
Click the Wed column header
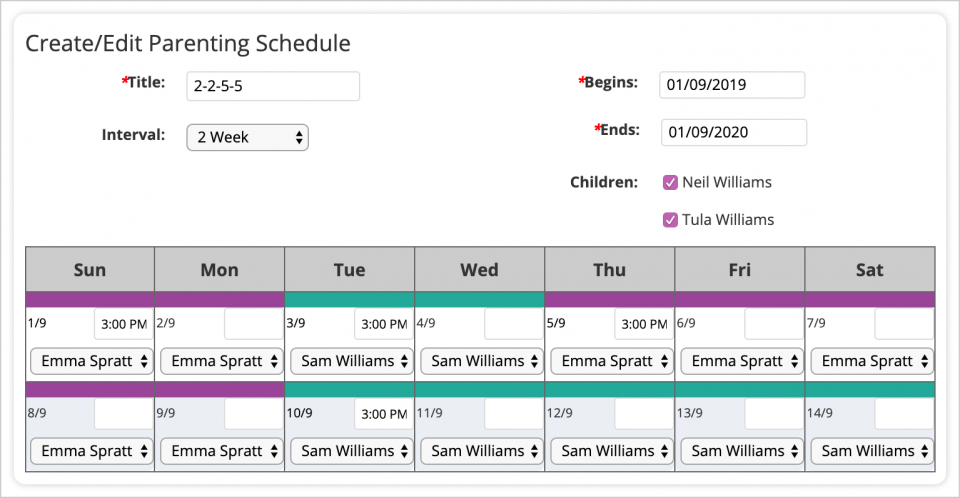click(x=480, y=270)
